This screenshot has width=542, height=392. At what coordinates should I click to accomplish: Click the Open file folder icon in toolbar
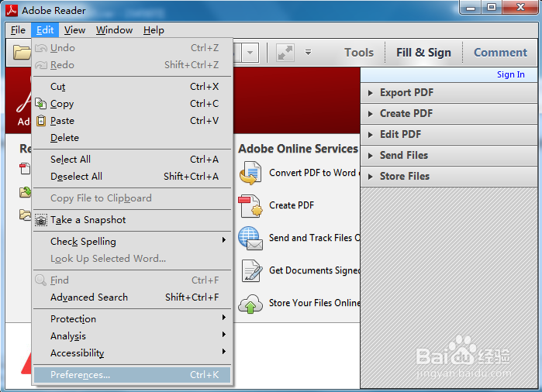pos(22,53)
